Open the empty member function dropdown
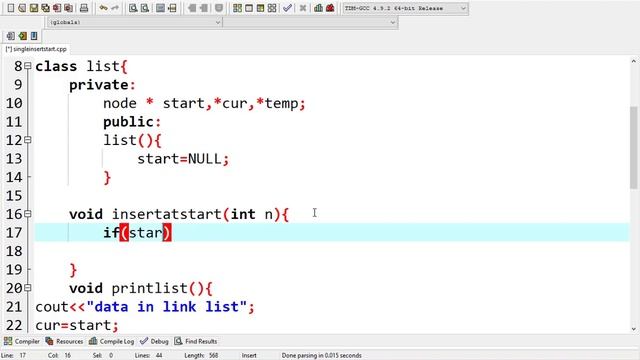The width and height of the screenshot is (640, 360). 310,22
